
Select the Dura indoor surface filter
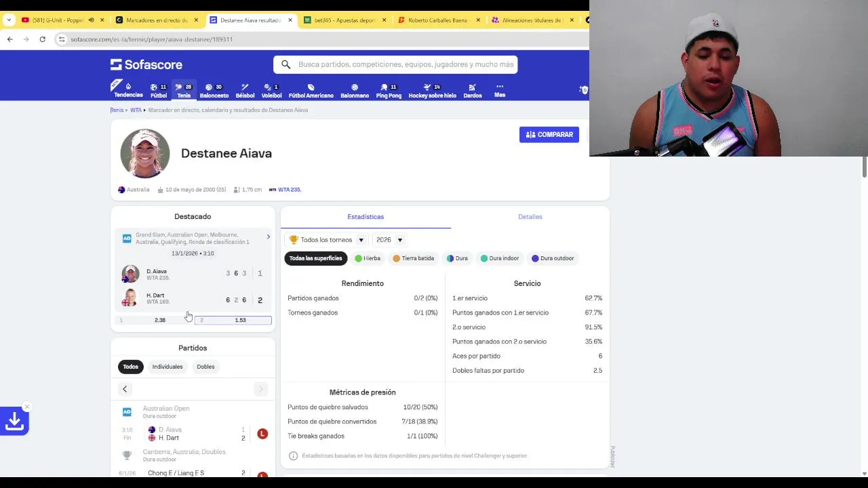[x=500, y=258]
